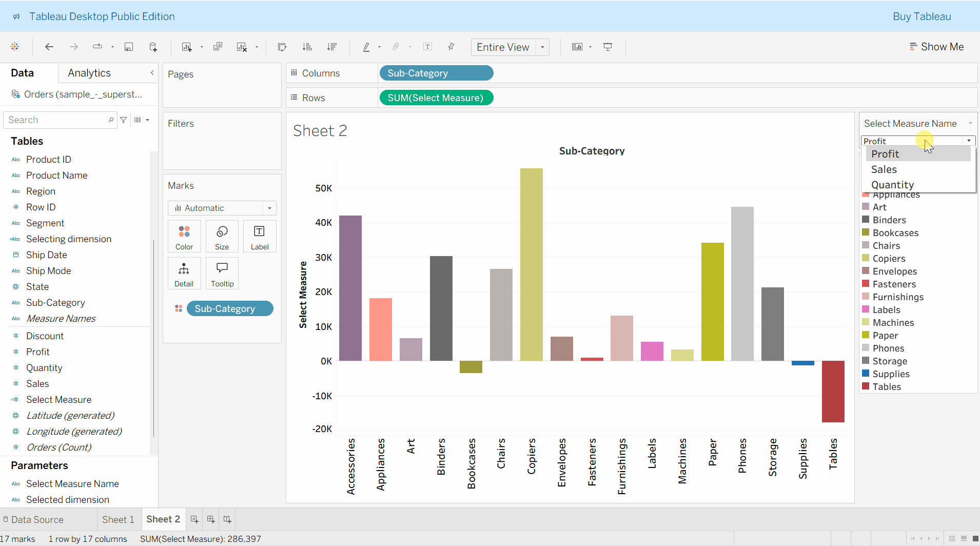Sort descending using the toolbar icon

[332, 47]
